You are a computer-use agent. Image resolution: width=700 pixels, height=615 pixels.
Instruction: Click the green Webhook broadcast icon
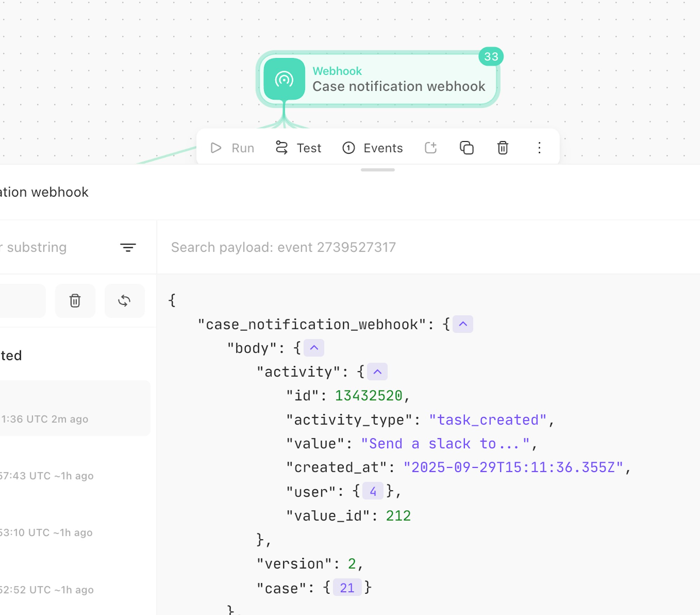[284, 79]
